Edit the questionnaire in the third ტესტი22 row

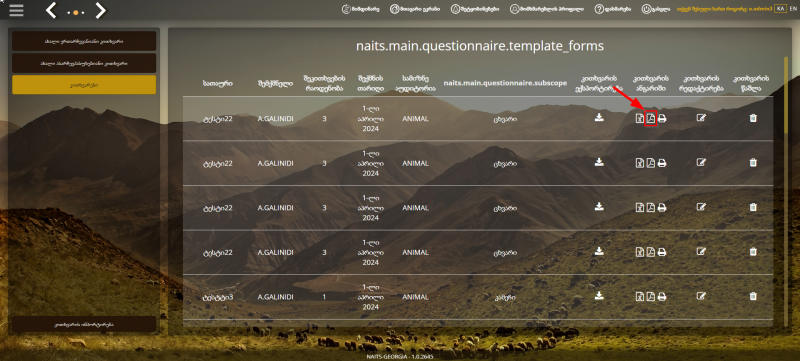[x=702, y=207]
